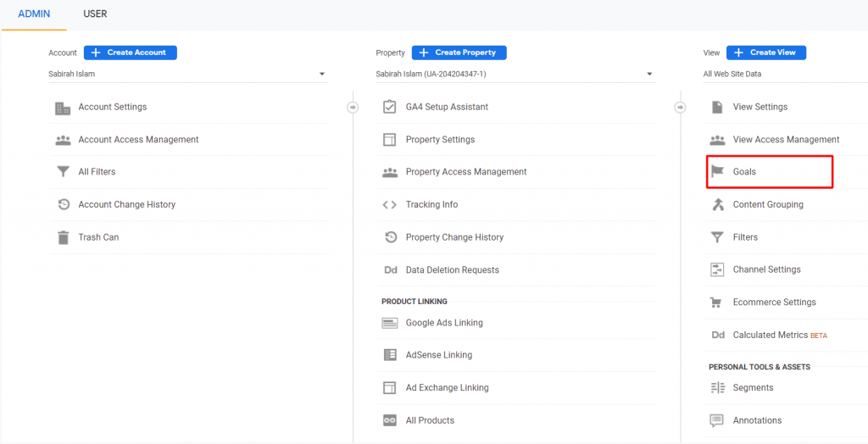
Task: Click the All Filters funnel icon
Action: click(63, 172)
